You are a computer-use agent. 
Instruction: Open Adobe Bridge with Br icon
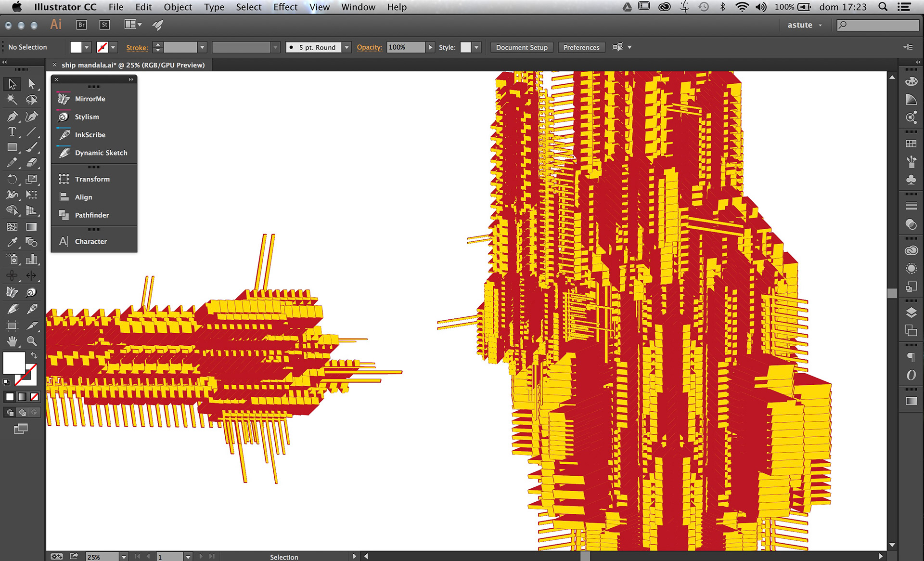[x=81, y=25]
